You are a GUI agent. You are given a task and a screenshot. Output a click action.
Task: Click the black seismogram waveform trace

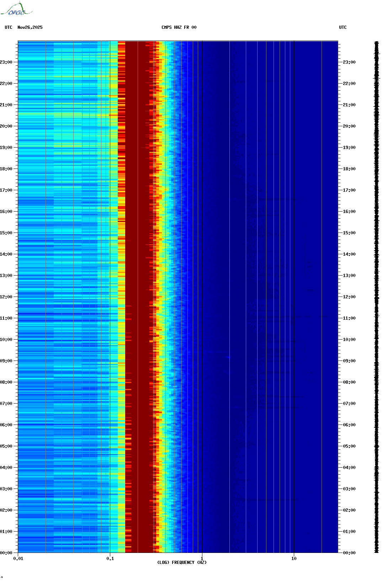[x=376, y=297]
